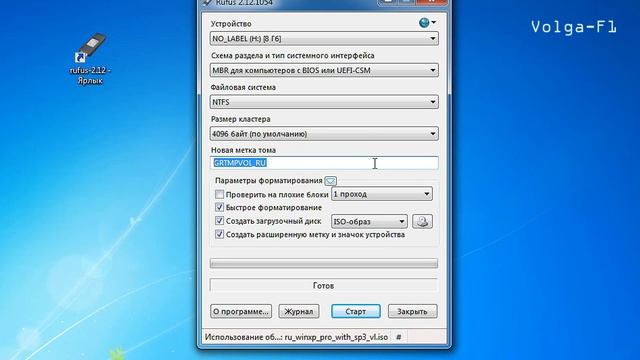Click the Rufus title bar app icon
The height and width of the screenshot is (360, 640).
click(x=208, y=3)
